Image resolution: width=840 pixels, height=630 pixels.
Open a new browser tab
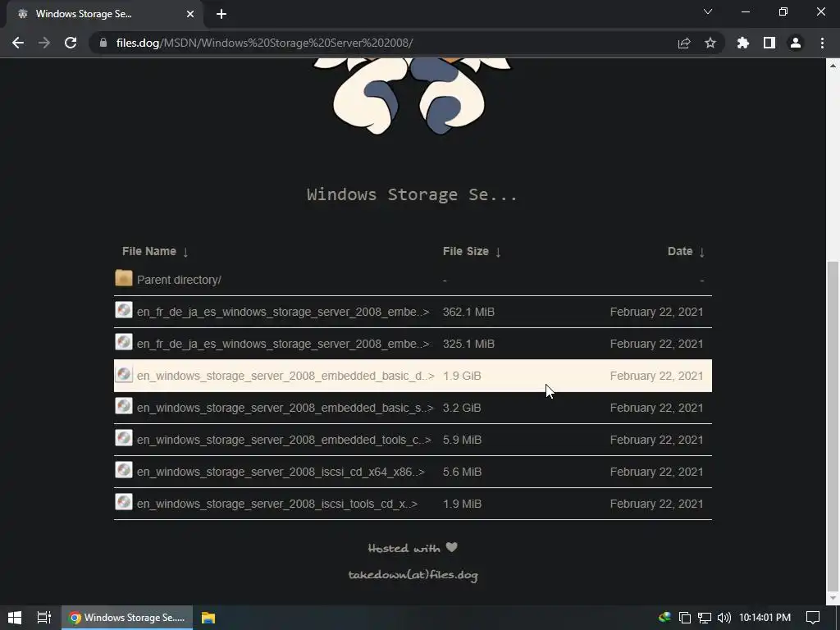tap(221, 14)
